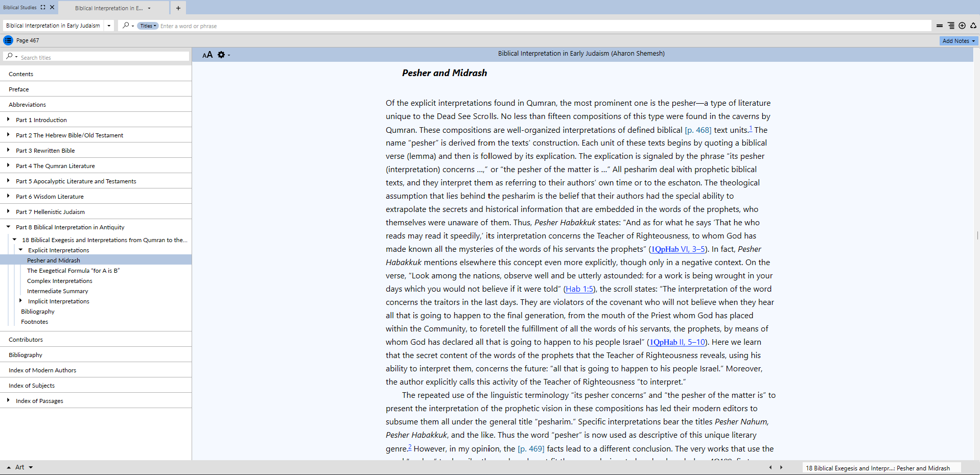Viewport: 980px width, 475px height.
Task: Expand Implicit Interpretations section
Action: click(x=20, y=301)
